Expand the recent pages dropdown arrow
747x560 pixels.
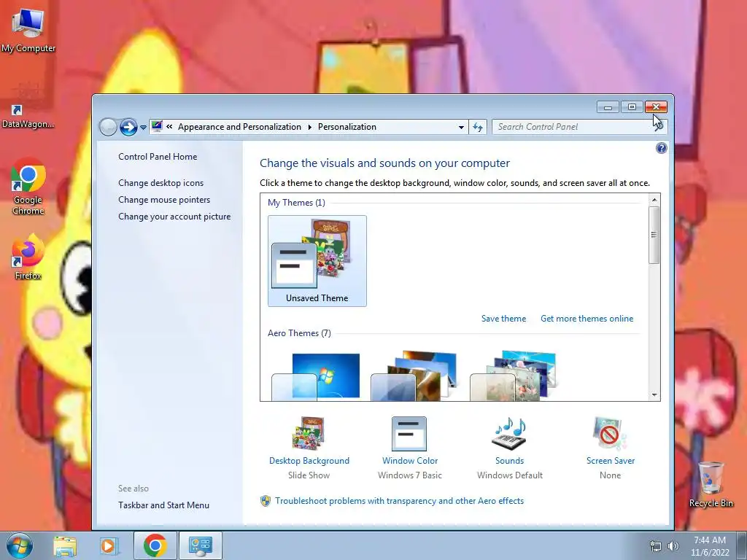[143, 127]
